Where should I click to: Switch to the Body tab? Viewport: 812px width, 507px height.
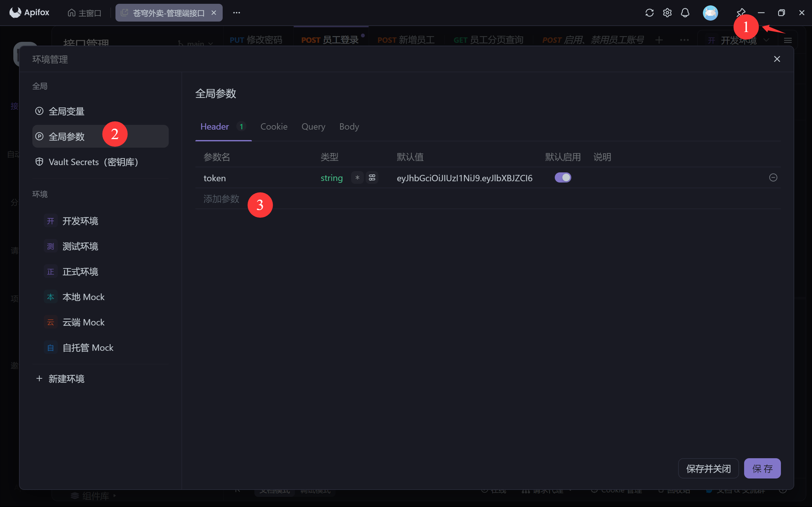pos(349,126)
